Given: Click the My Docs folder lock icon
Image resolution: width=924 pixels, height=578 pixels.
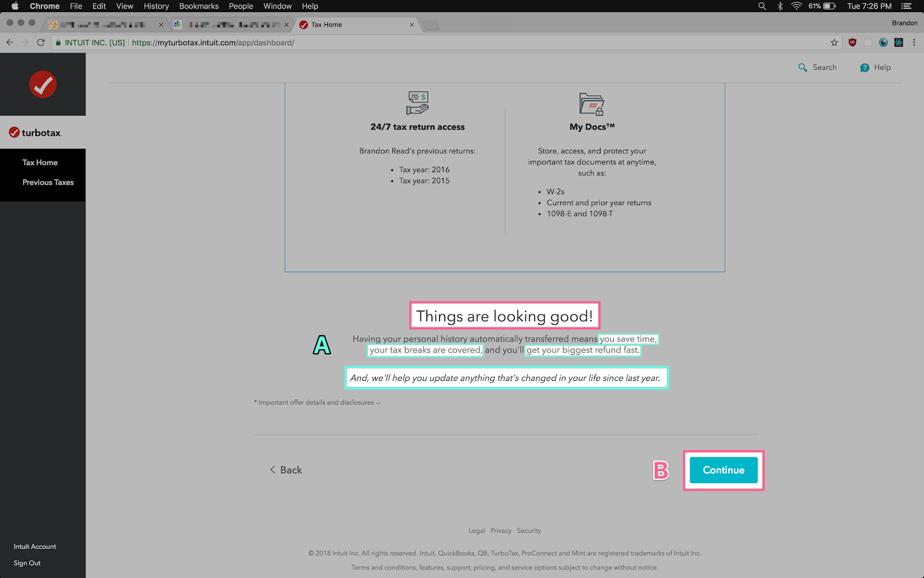Looking at the screenshot, I should (x=592, y=104).
